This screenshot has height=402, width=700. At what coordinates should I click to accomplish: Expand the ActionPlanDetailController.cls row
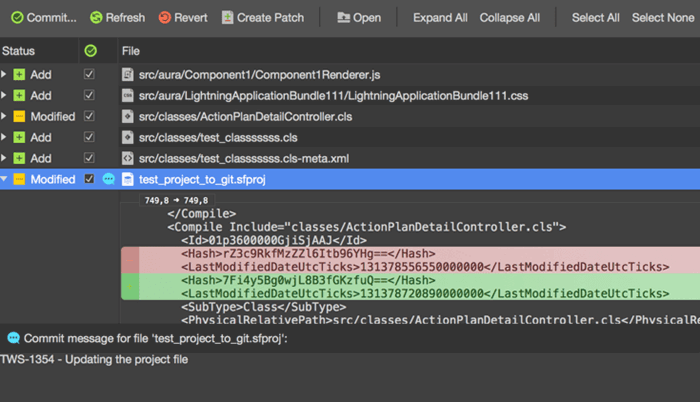pos(4,116)
